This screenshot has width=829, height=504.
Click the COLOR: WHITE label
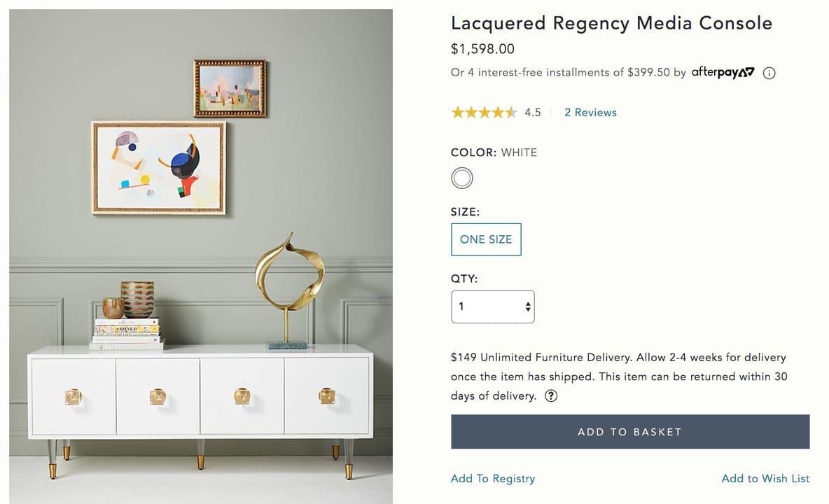(x=494, y=153)
